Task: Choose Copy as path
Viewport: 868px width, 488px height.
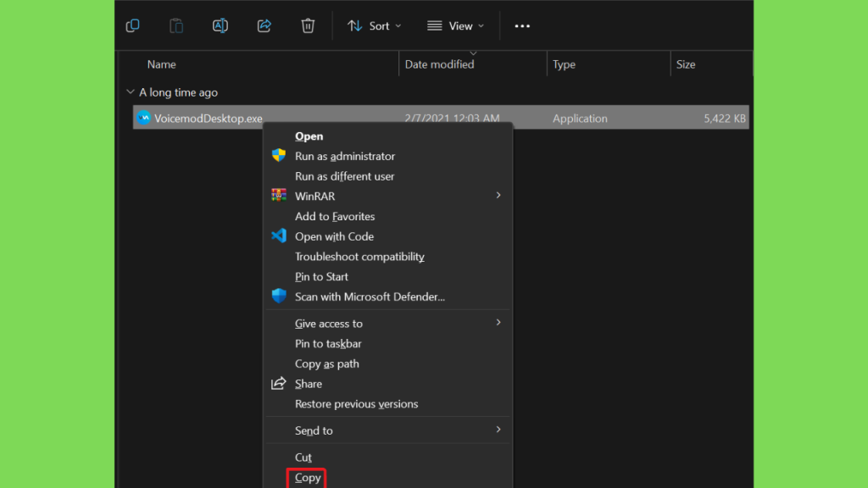Action: (x=327, y=364)
